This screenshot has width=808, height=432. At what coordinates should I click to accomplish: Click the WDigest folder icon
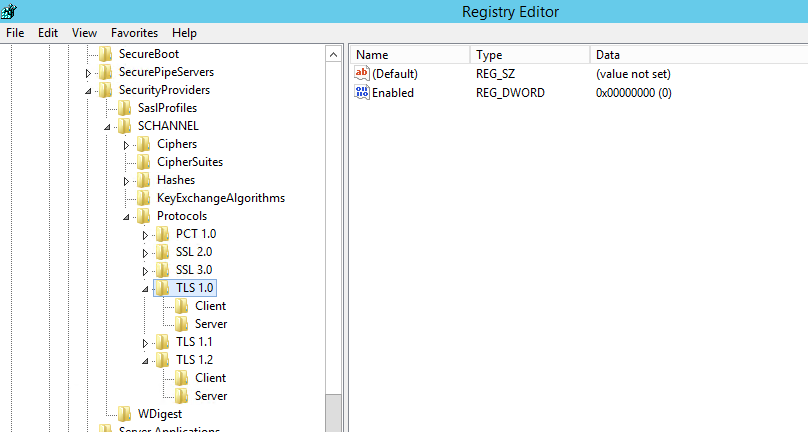point(125,414)
